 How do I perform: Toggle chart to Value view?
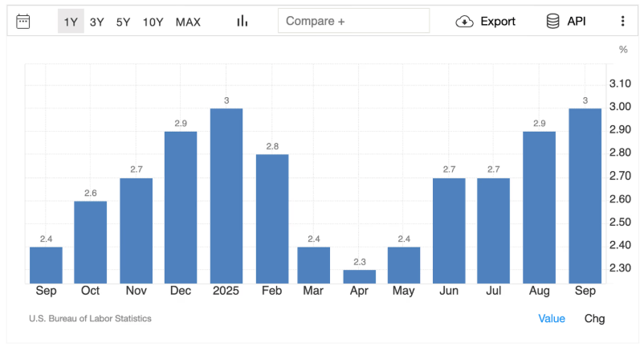pos(552,319)
